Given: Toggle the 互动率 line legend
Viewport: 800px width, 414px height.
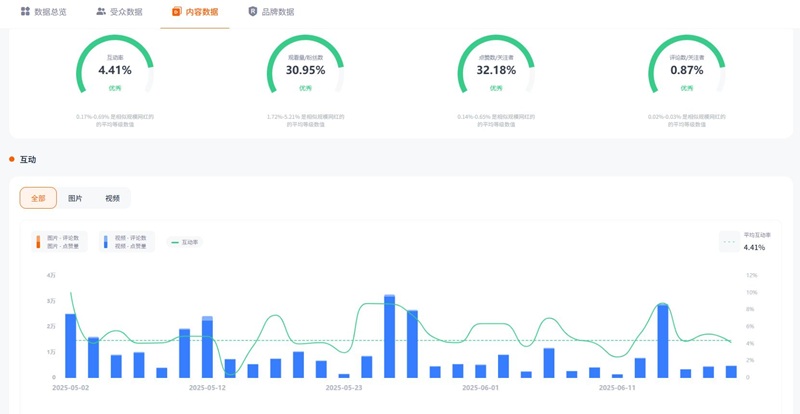Looking at the screenshot, I should click(x=190, y=242).
